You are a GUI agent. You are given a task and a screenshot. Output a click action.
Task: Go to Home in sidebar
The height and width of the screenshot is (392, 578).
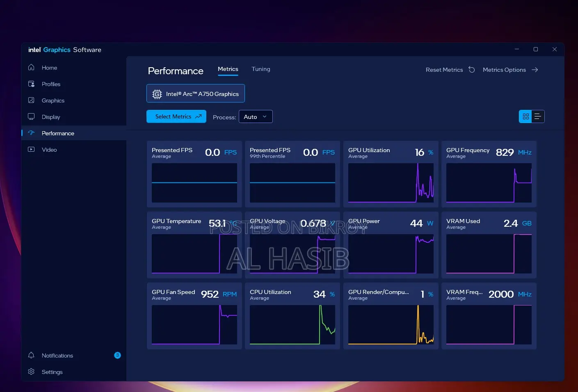coord(74,68)
